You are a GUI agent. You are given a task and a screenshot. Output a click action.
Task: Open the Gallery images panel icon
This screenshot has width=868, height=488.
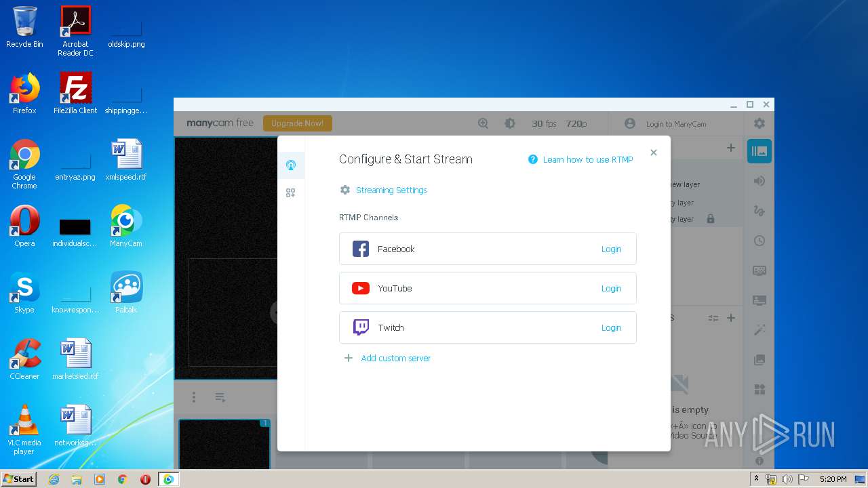(759, 360)
